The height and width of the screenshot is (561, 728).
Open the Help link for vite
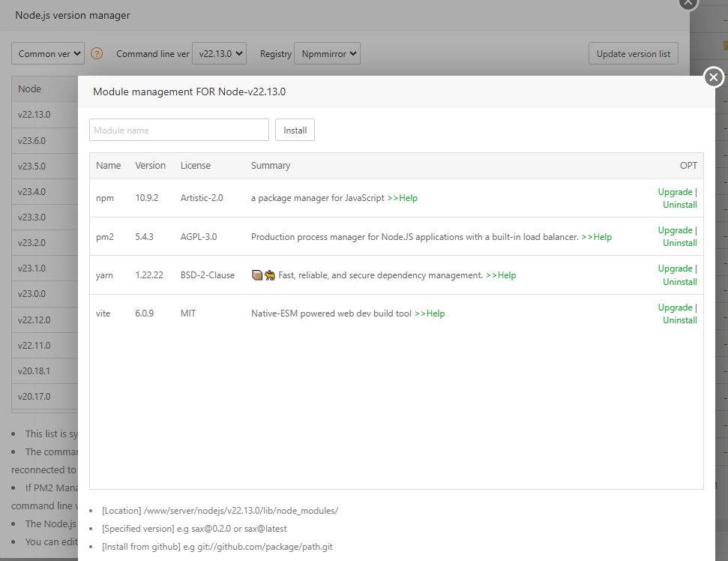pyautogui.click(x=430, y=313)
